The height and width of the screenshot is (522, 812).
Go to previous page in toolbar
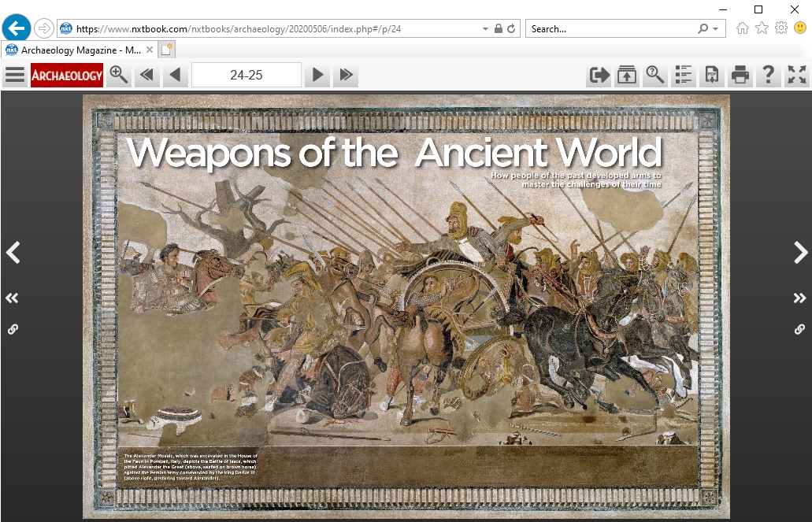click(175, 76)
